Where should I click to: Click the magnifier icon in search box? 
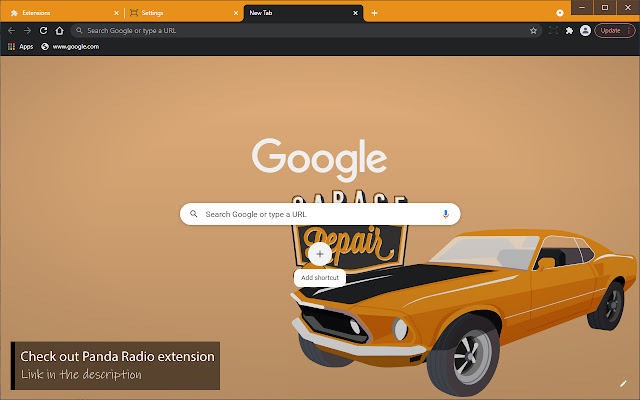coord(194,214)
